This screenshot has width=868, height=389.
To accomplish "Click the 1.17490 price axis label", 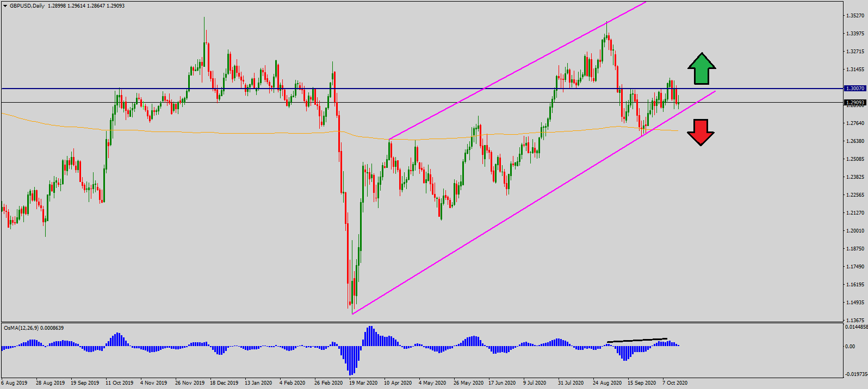I will tap(855, 267).
